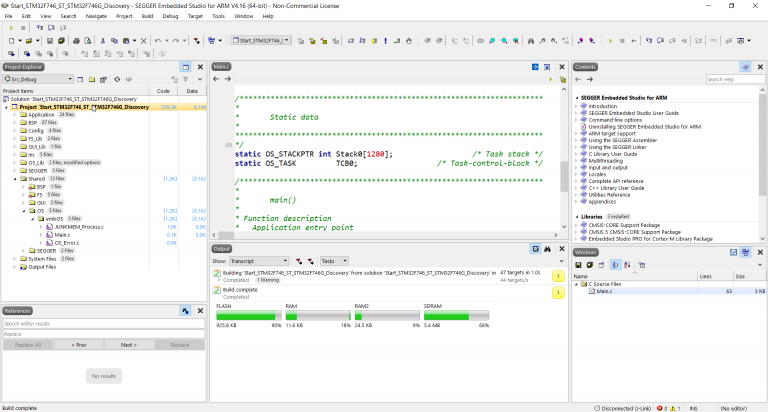Click the green Go debug arrow at top-left

point(9,28)
